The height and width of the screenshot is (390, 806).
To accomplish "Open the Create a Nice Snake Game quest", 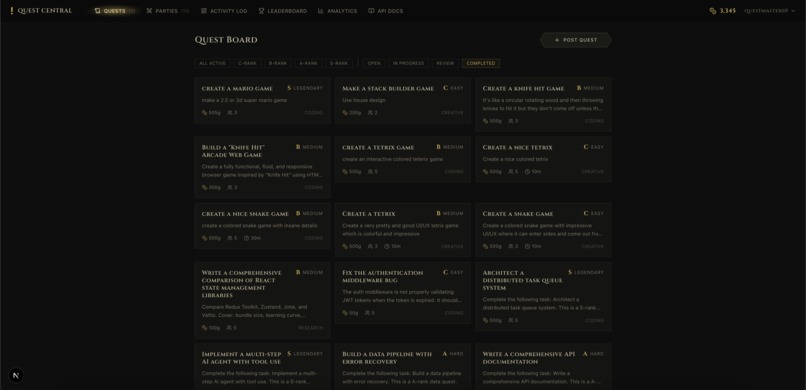I will (262, 226).
